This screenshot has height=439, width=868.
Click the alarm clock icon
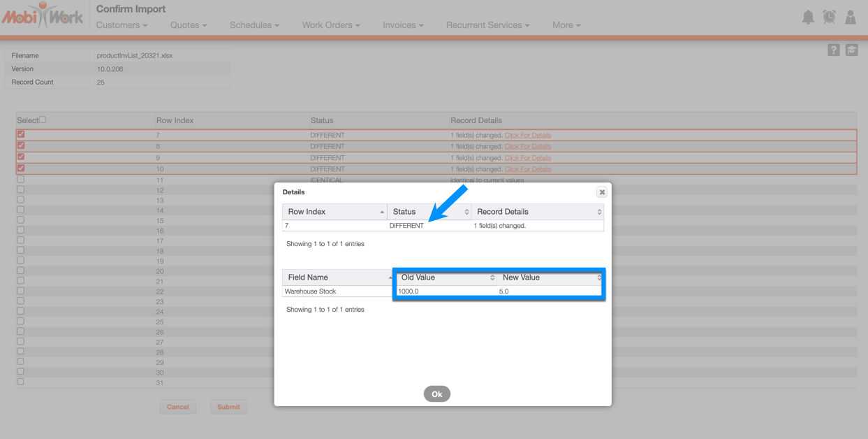pos(829,17)
